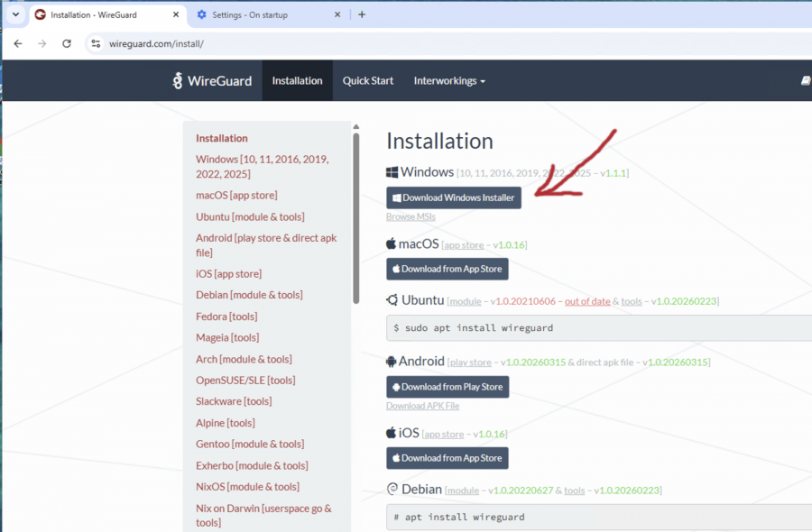Click the browser forward arrow

point(42,44)
